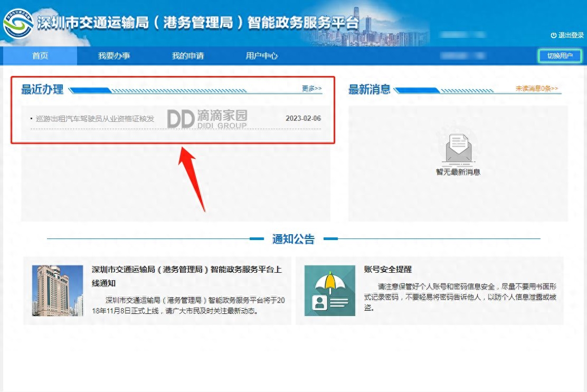This screenshot has height=392, width=587.
Task: Click the power icon beside 退出登录
Action: point(553,35)
